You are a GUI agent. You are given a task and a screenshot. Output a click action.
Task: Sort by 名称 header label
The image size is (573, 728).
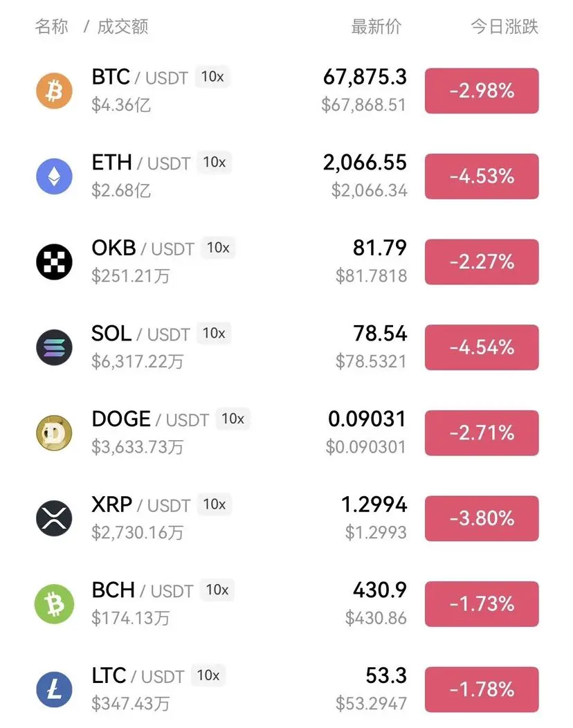tap(51, 26)
